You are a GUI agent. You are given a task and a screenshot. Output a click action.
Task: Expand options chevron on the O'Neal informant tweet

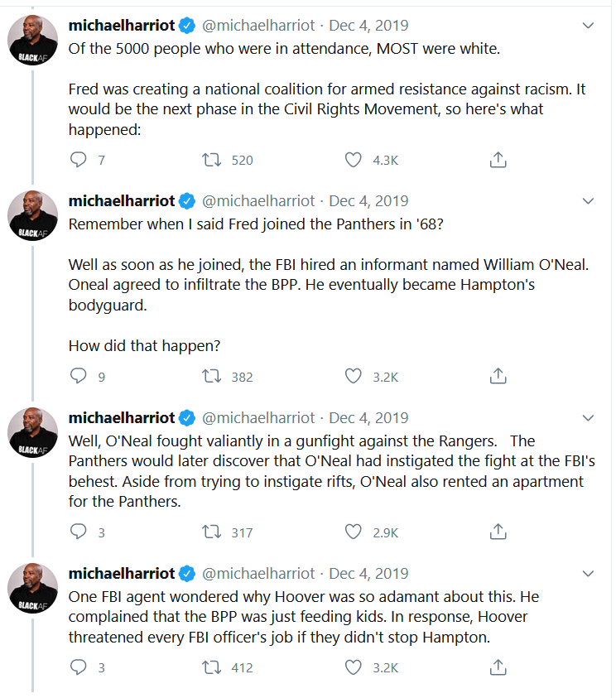coord(588,201)
